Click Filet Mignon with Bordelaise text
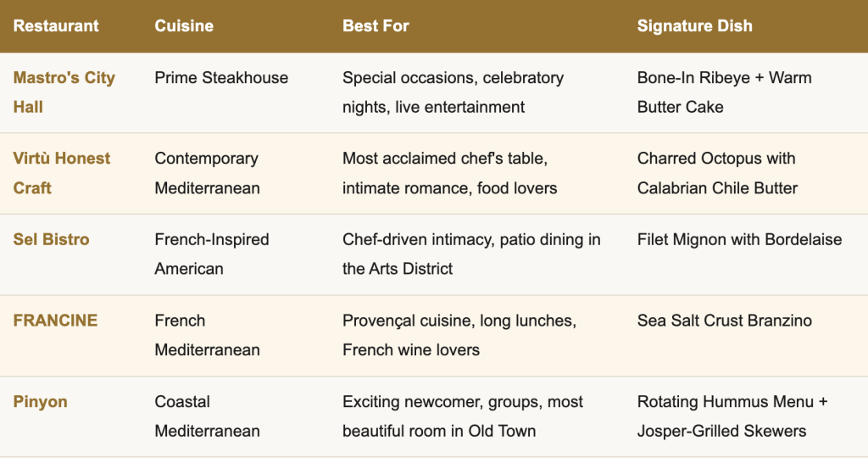Screen dimensions: 868x458 click(739, 239)
